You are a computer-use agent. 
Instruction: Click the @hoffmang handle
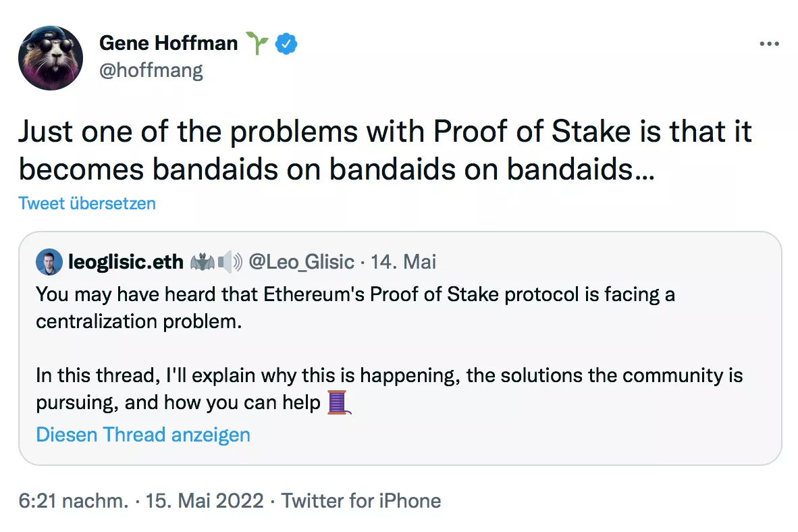point(152,70)
